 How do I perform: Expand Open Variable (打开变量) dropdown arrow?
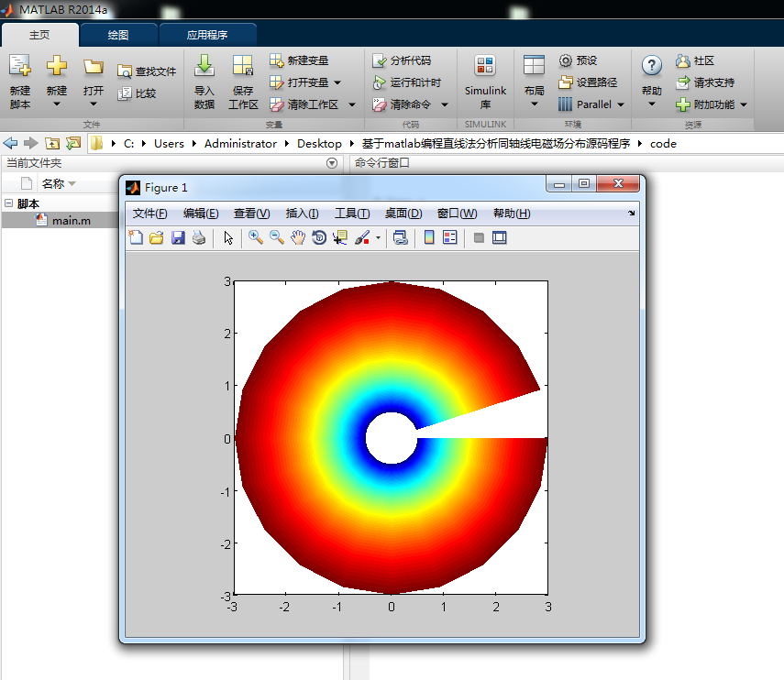coord(337,82)
